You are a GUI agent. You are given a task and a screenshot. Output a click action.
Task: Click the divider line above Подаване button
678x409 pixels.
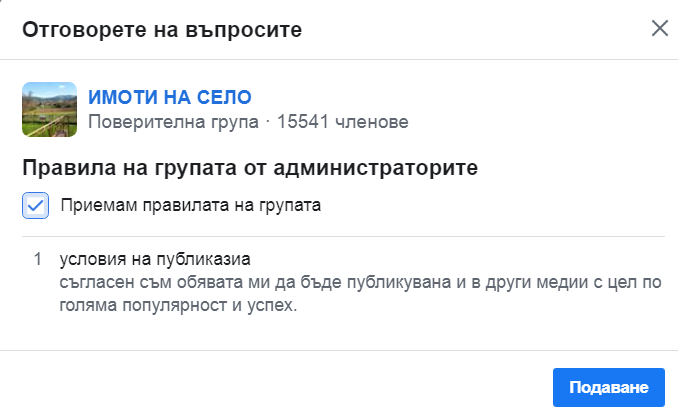tap(339, 350)
